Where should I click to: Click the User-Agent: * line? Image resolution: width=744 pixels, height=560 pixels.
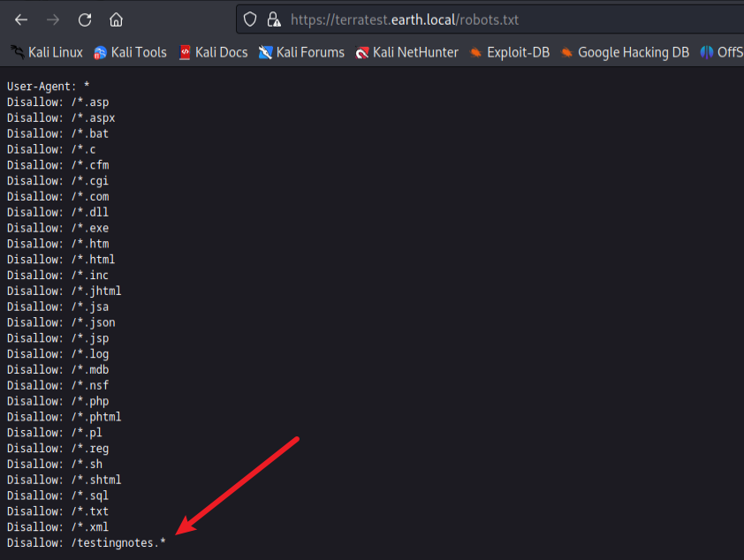click(48, 87)
